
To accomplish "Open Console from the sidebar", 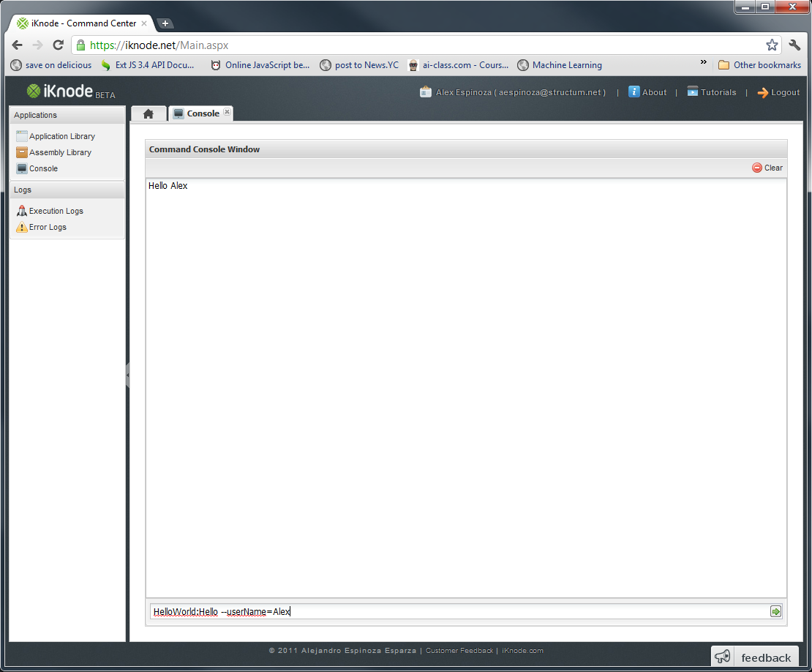I will coord(43,168).
